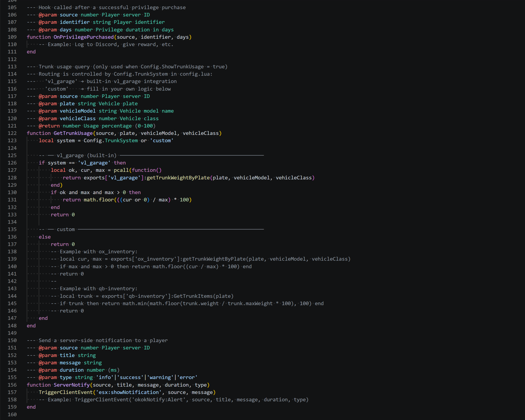
Task: Click '@param plate' on line 118
Action: click(56, 104)
